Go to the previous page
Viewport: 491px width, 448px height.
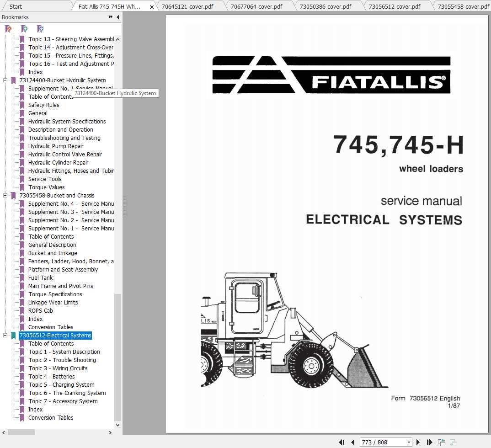[x=352, y=442]
